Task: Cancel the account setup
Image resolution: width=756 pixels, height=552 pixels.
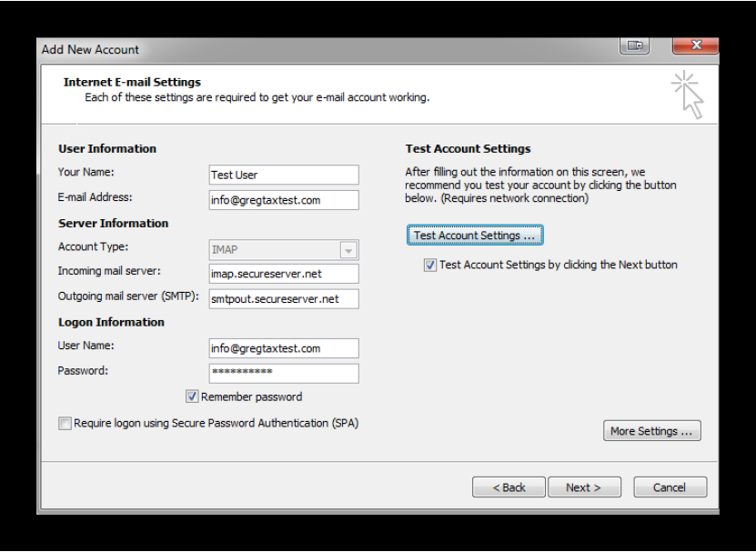Action: click(670, 487)
